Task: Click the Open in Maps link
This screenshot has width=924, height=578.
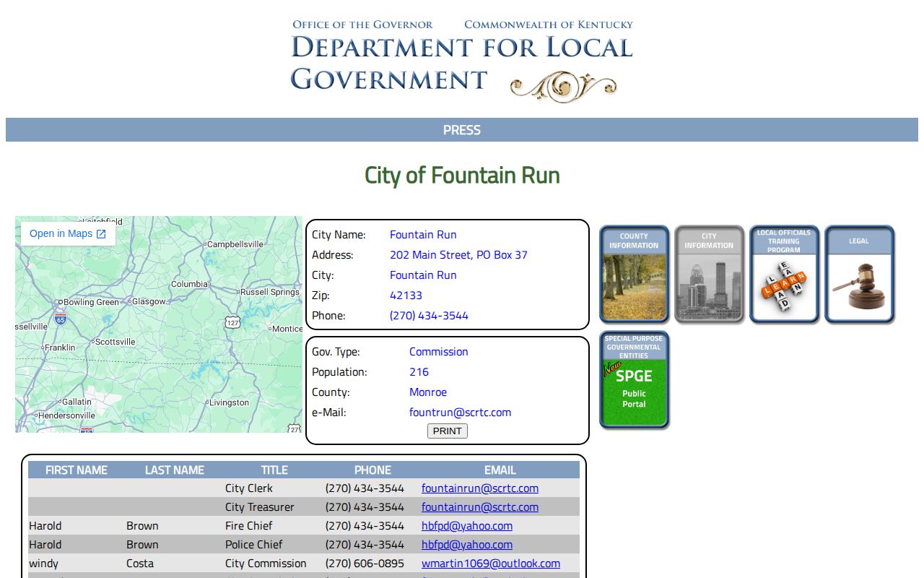Action: [68, 233]
